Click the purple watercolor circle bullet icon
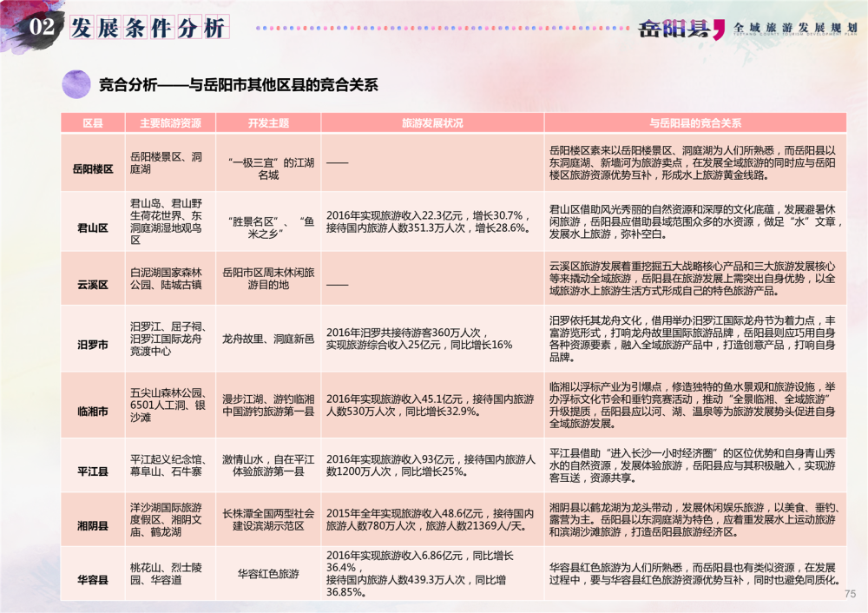 click(x=77, y=84)
